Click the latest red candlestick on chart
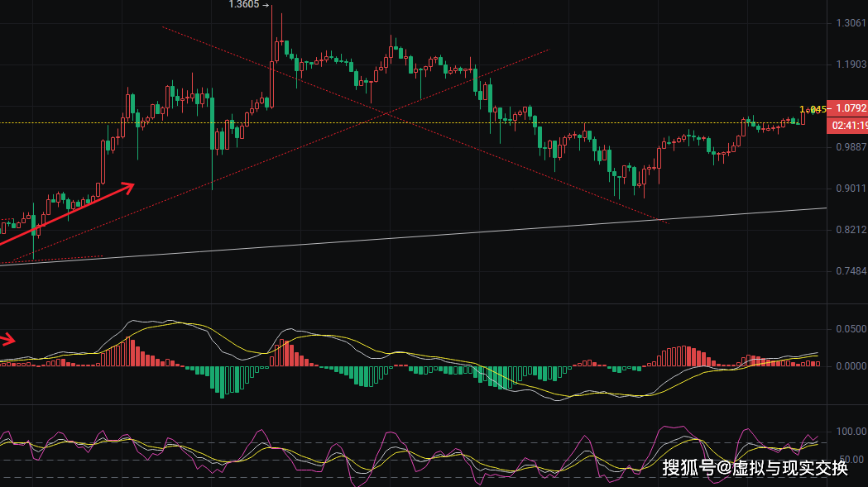 [x=802, y=117]
